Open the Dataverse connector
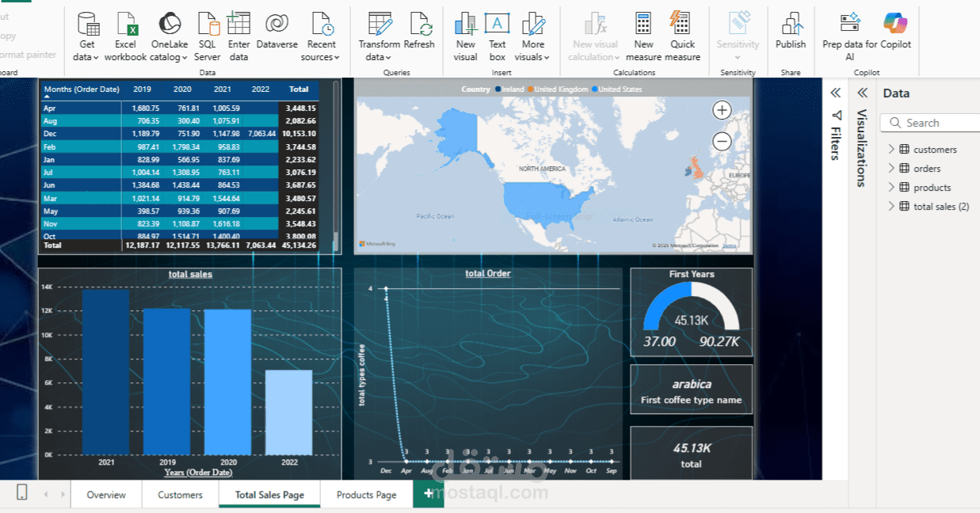Screen dimensions: 980x513 tap(276, 30)
